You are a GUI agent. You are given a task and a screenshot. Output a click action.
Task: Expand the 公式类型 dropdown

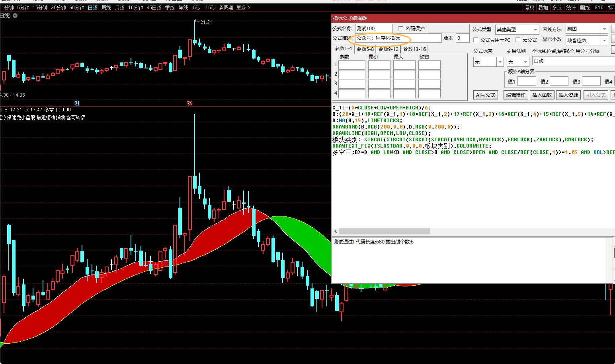(x=535, y=29)
